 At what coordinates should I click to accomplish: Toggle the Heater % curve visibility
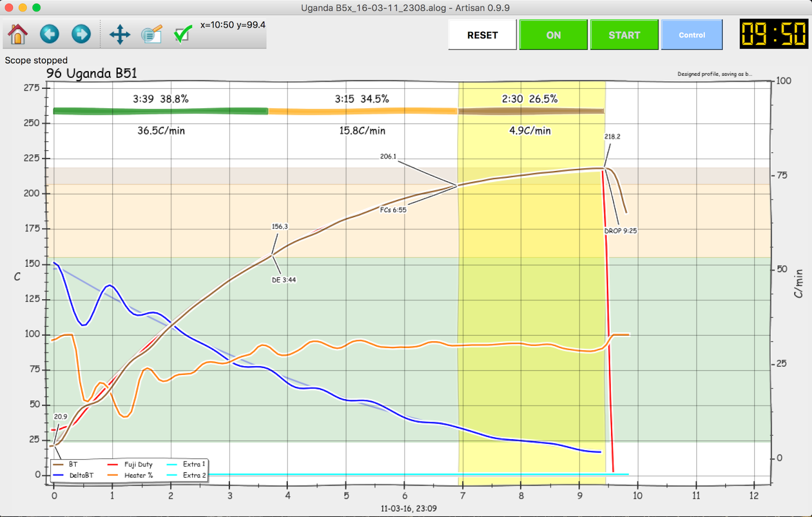[138, 475]
